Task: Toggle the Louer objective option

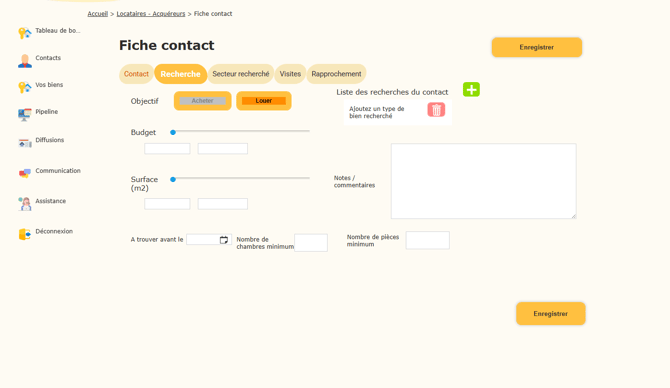Action: click(264, 101)
